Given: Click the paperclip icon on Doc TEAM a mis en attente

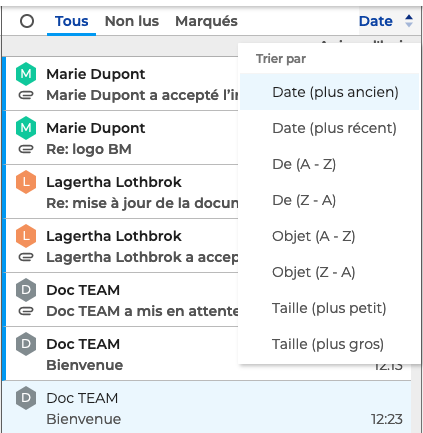Looking at the screenshot, I should [26, 311].
